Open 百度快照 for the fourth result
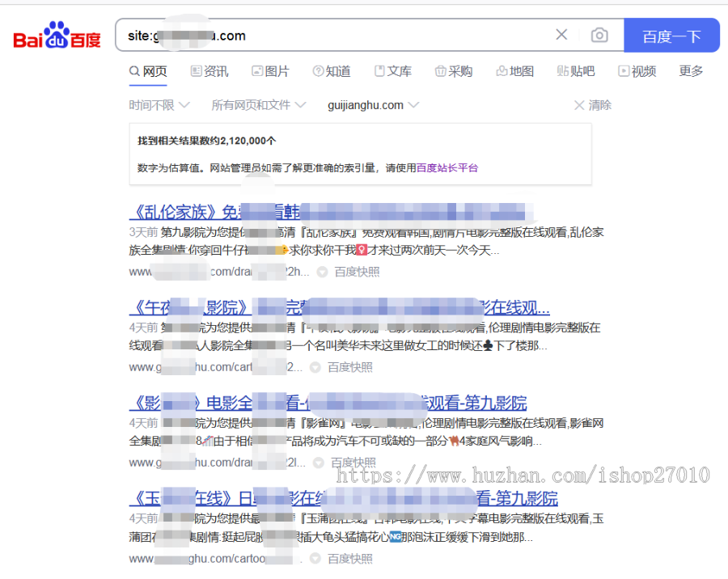728x579 pixels. coord(350,559)
